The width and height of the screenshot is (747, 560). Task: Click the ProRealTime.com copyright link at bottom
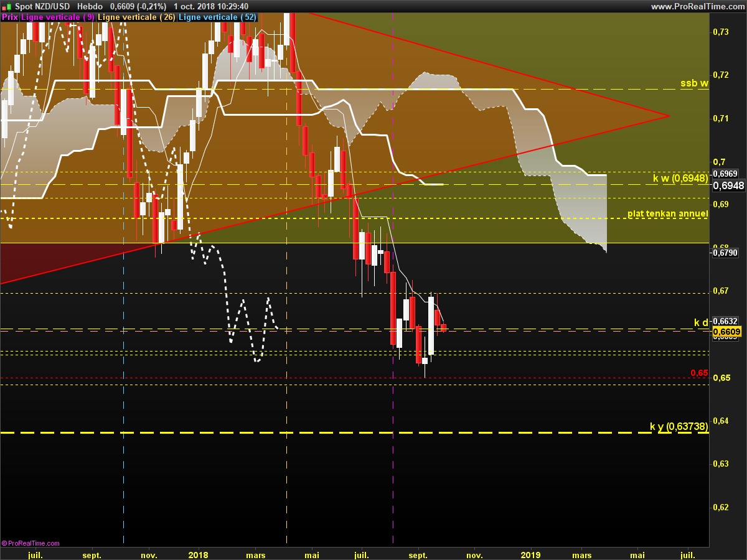[x=31, y=543]
